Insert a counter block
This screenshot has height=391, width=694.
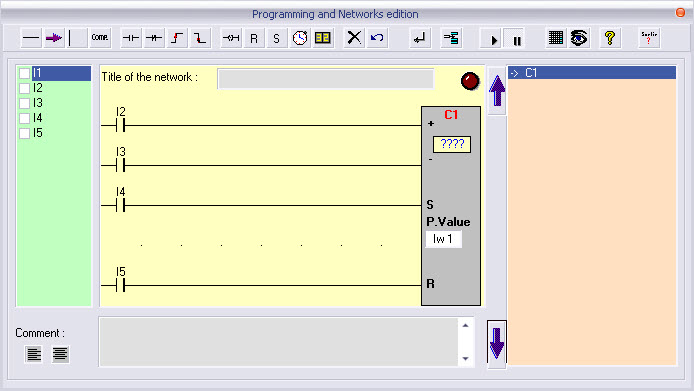point(323,38)
